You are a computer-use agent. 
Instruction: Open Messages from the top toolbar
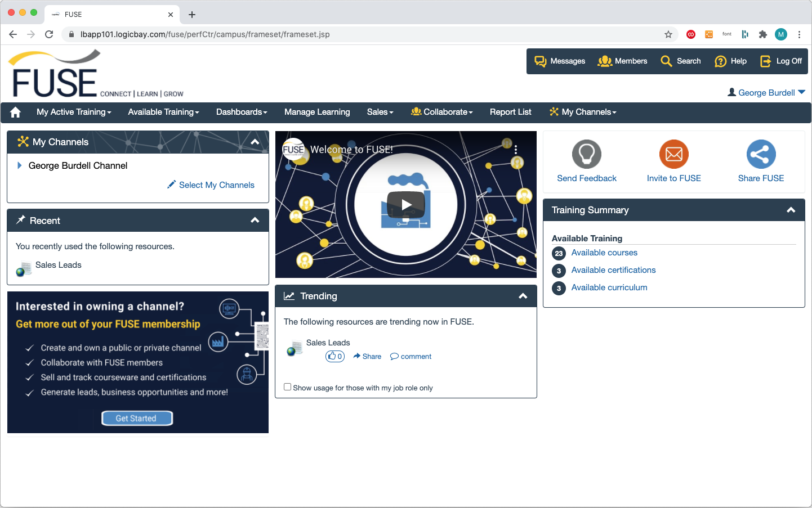click(x=559, y=61)
